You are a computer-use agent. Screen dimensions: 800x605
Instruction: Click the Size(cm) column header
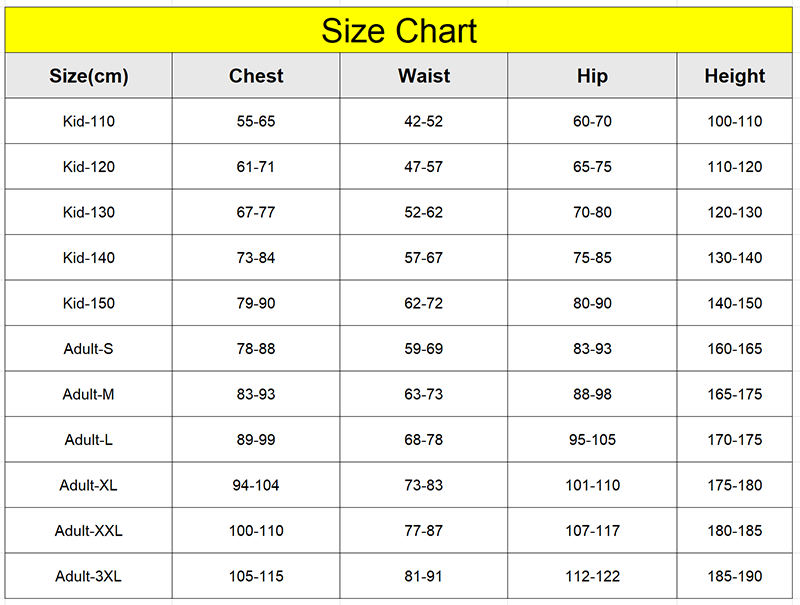click(x=89, y=75)
